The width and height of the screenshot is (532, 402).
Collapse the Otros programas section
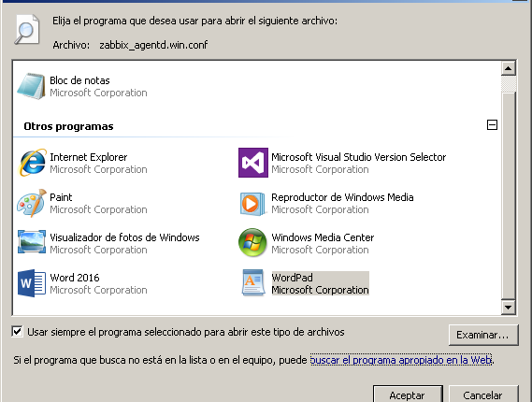coord(492,125)
